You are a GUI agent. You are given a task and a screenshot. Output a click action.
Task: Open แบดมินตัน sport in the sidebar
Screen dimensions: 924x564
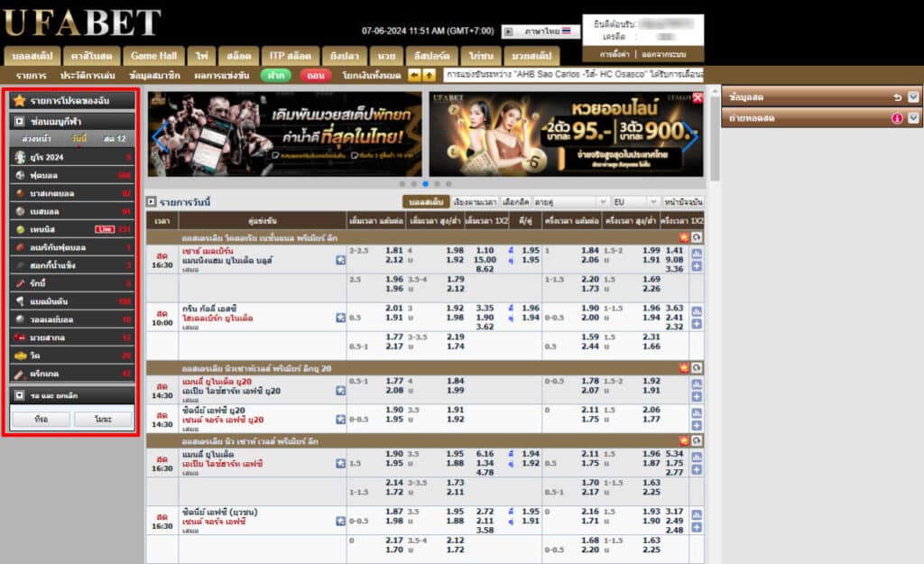[x=71, y=301]
